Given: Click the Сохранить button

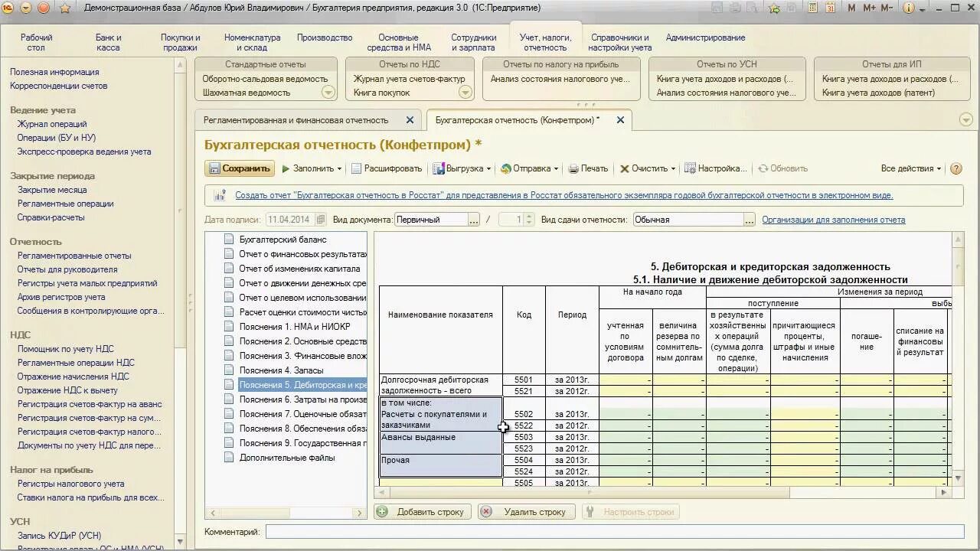Looking at the screenshot, I should pyautogui.click(x=240, y=168).
